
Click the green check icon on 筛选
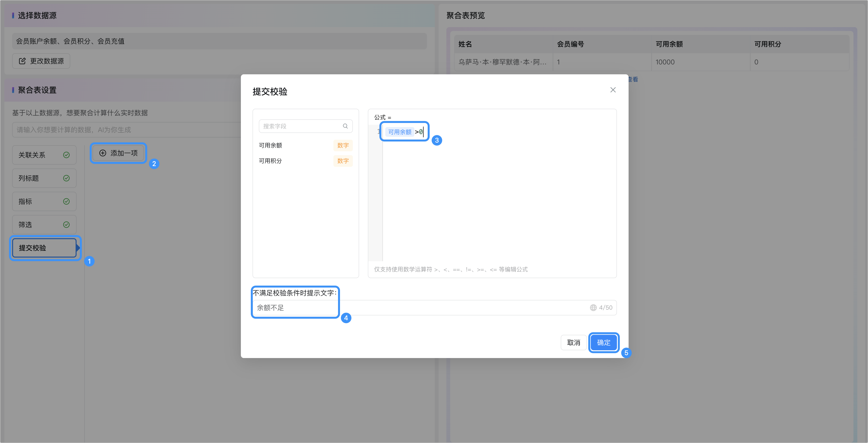click(x=66, y=225)
